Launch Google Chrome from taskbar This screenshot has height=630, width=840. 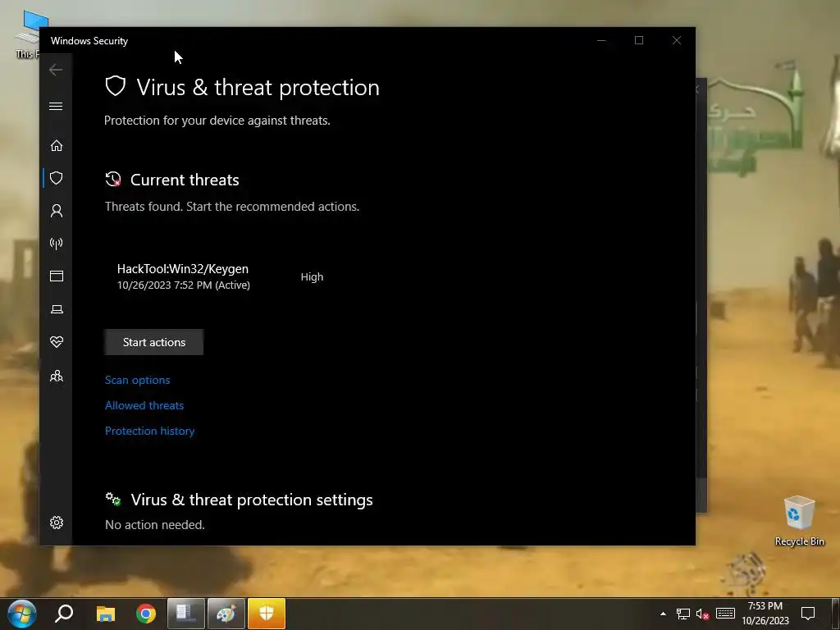pos(146,614)
